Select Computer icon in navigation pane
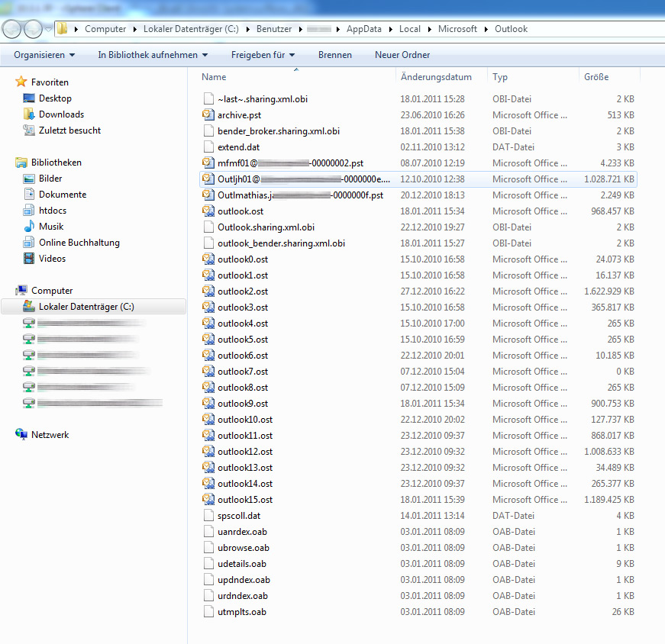This screenshot has height=644, width=665. point(21,291)
